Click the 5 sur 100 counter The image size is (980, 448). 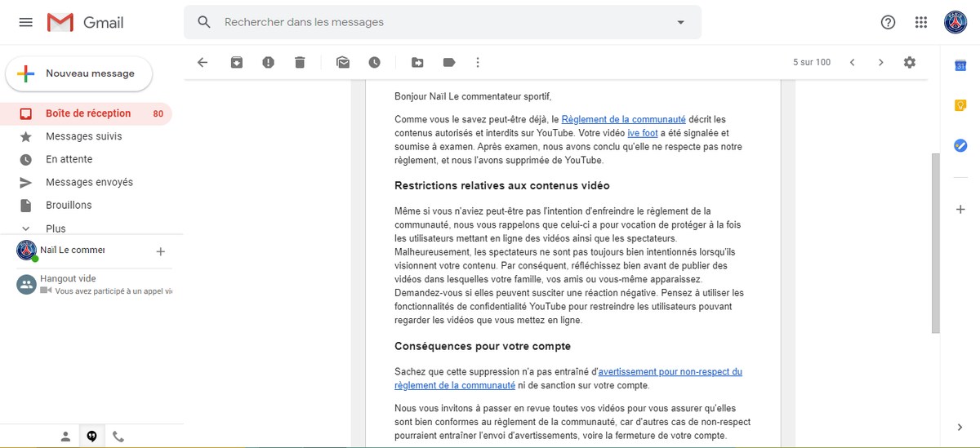tap(812, 62)
